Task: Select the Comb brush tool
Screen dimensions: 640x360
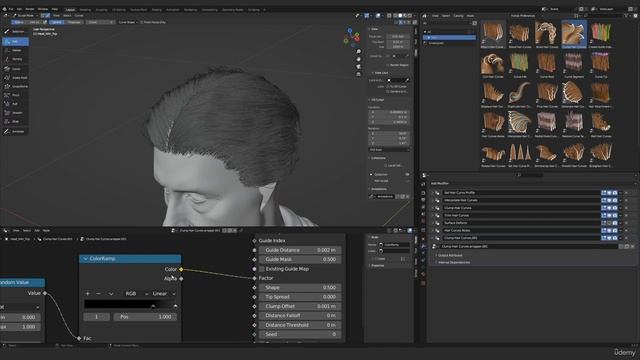Action: click(x=15, y=69)
